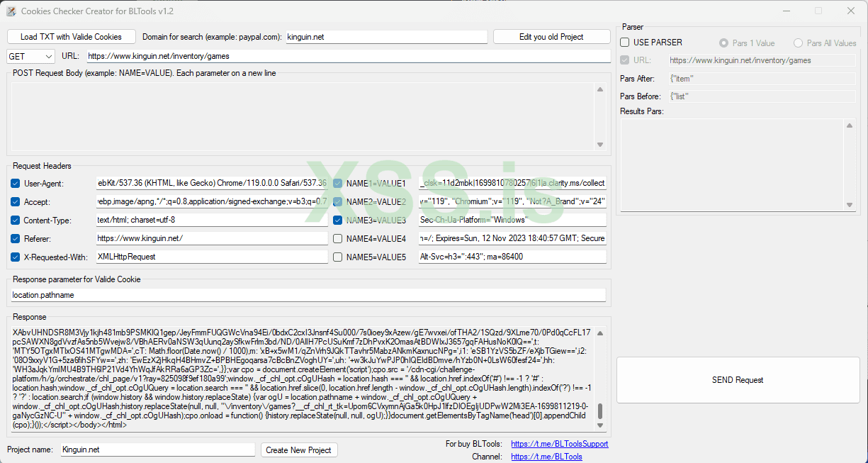Image resolution: width=868 pixels, height=463 pixels.
Task: Open the Edit you old Project button
Action: point(552,37)
